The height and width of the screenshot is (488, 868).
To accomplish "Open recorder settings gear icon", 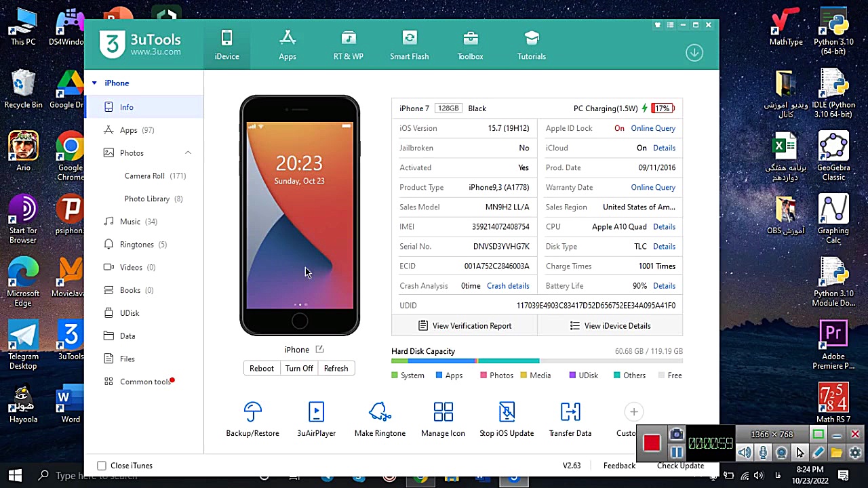I will pyautogui.click(x=855, y=453).
